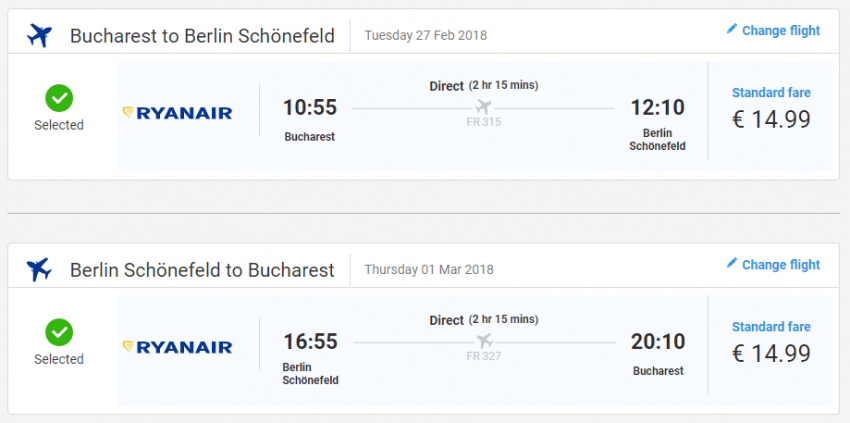Toggle the Selected checkmark for return flight

coord(59,332)
